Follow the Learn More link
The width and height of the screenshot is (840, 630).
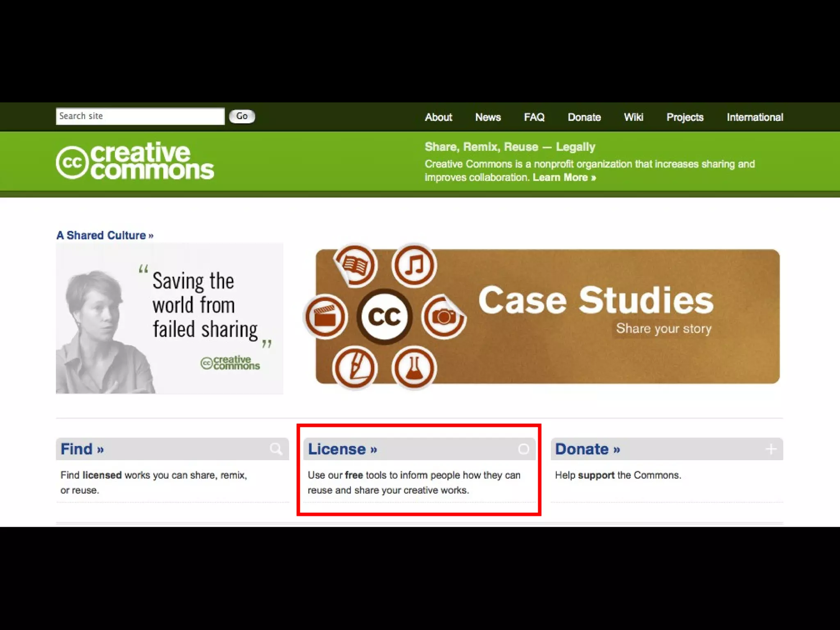[x=564, y=178]
